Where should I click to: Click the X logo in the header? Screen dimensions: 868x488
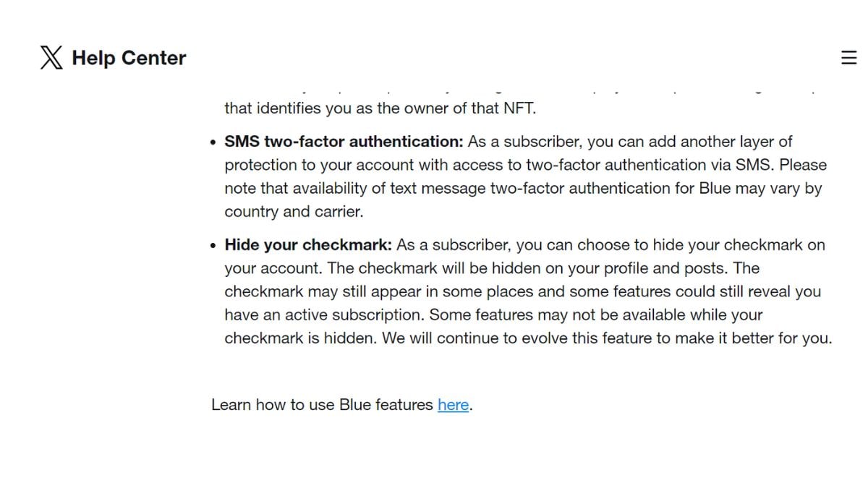[51, 58]
